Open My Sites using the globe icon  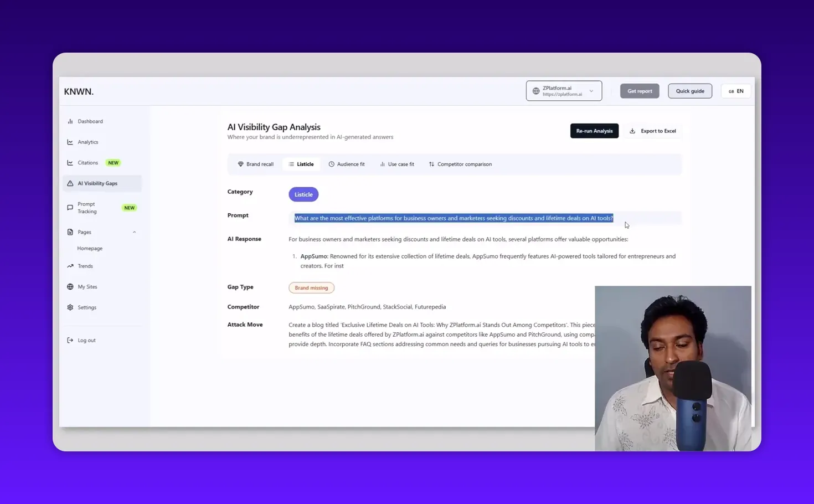point(70,286)
